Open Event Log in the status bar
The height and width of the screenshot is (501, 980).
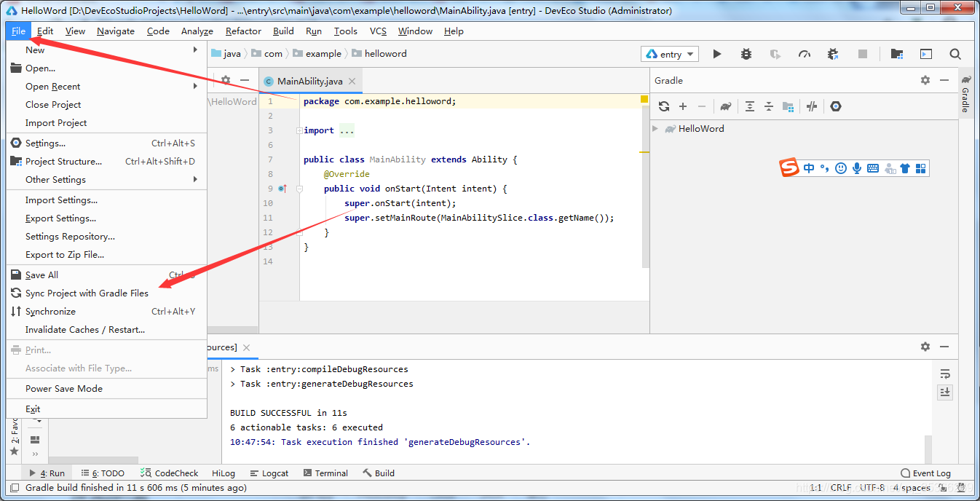point(925,473)
